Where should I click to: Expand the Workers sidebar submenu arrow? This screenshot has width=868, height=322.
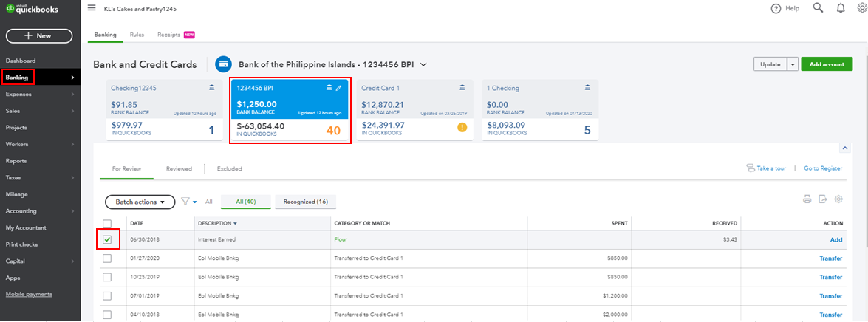tap(72, 145)
